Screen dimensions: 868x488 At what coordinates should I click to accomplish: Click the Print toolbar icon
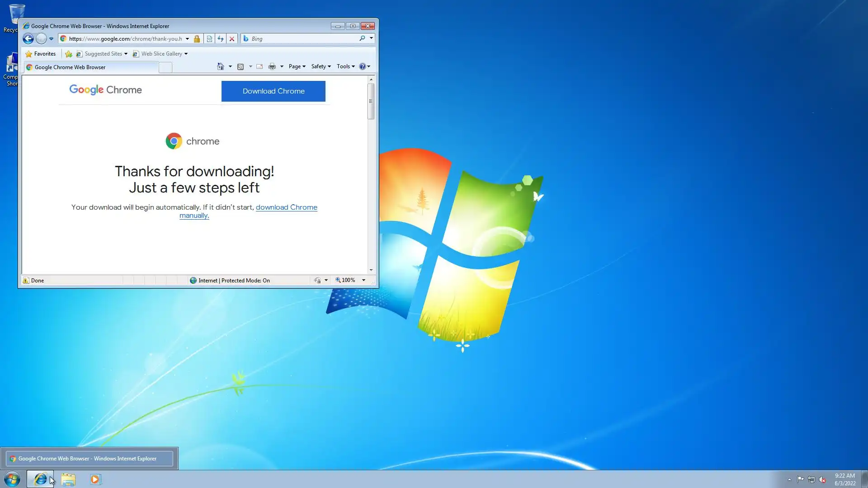(x=272, y=66)
